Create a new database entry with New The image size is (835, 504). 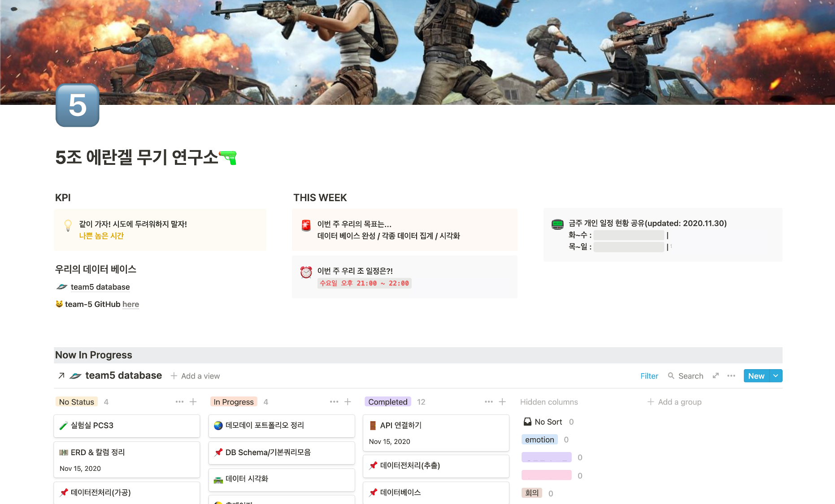coord(757,376)
